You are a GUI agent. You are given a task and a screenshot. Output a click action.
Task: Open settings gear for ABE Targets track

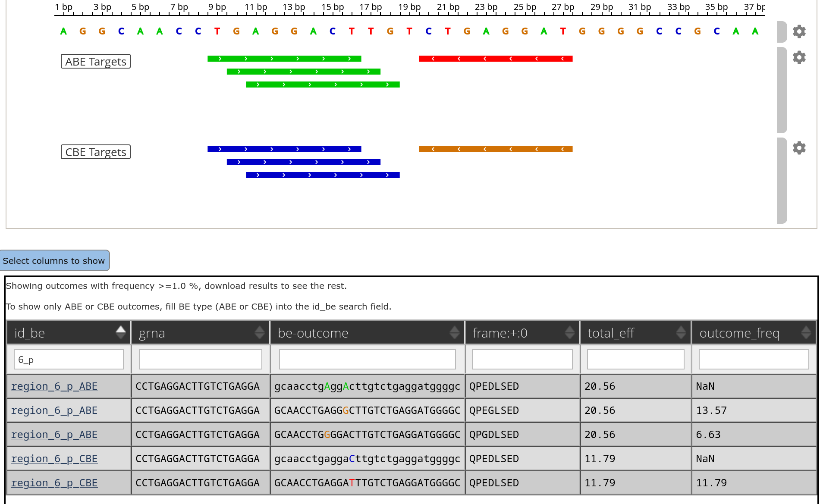point(799,57)
